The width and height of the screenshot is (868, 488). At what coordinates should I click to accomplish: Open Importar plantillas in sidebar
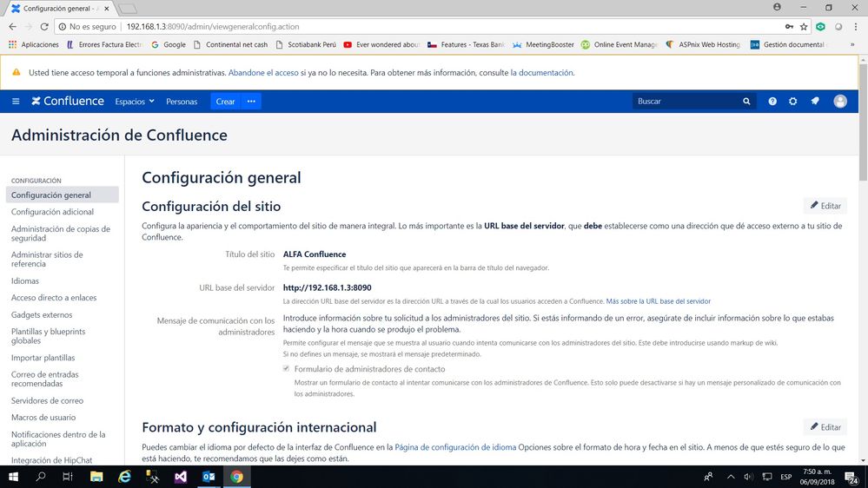43,358
